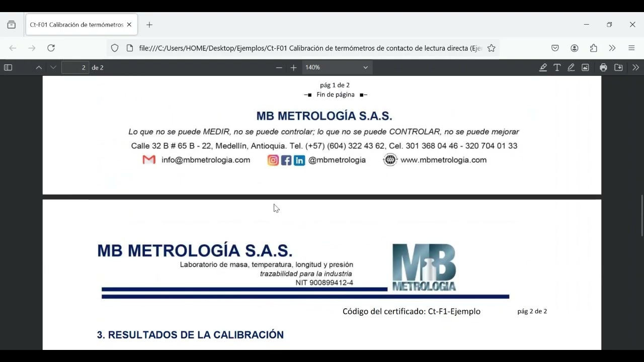644x362 pixels.
Task: Add an image to the PDF
Action: coord(585,67)
